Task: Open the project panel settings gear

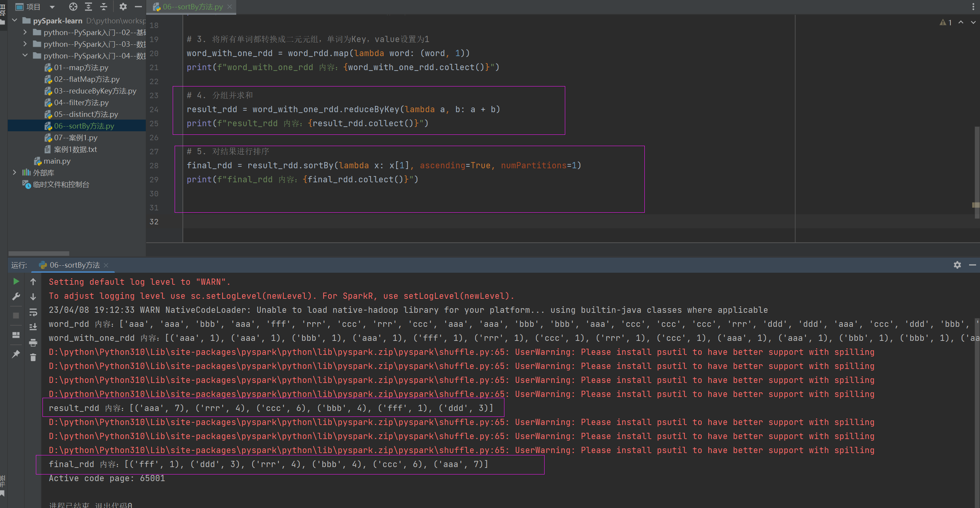Action: (123, 7)
